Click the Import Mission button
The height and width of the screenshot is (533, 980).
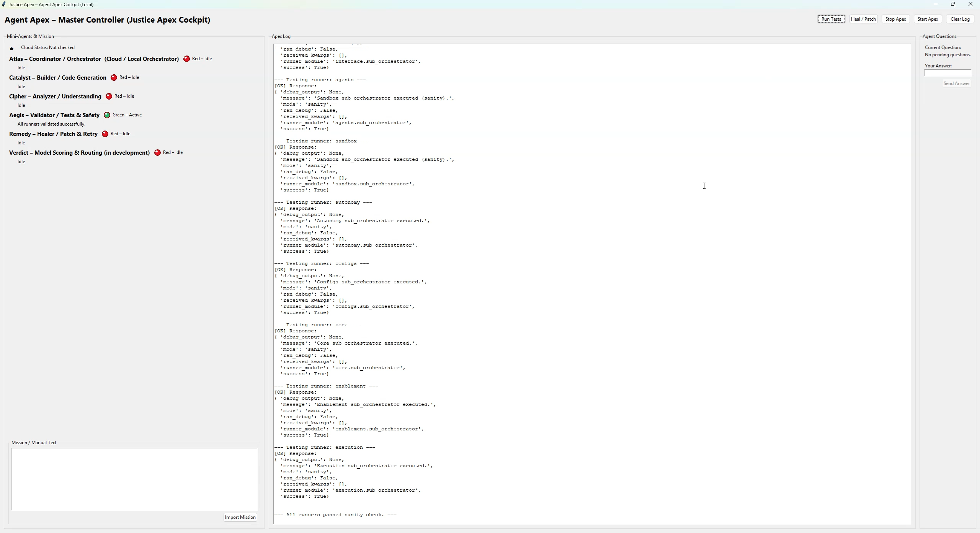click(240, 517)
